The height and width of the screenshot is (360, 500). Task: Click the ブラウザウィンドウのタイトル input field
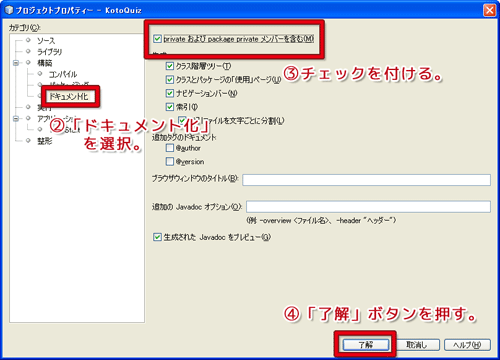pyautogui.click(x=366, y=180)
